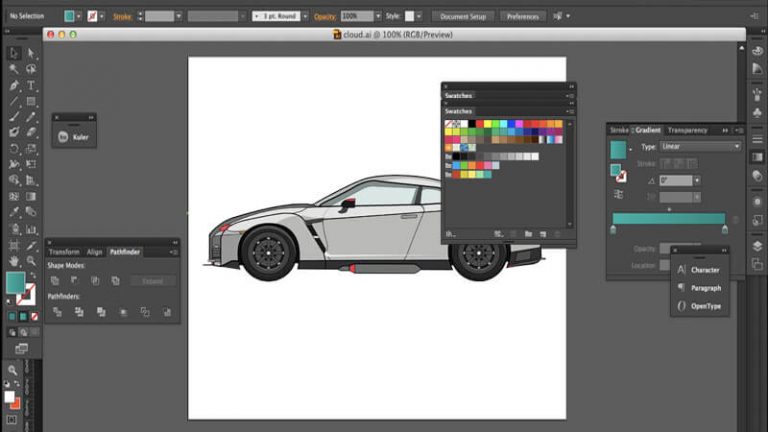Select the Paintbrush tool
The image size is (768, 432).
pos(14,117)
